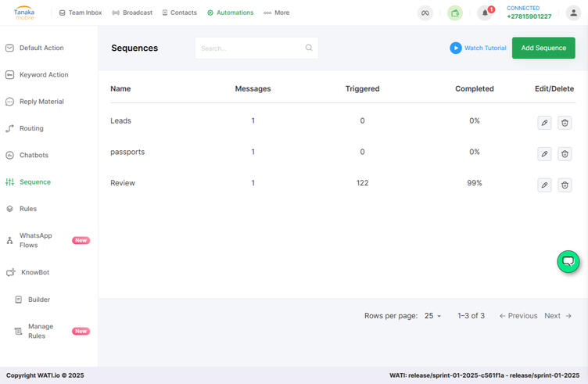Open Keyword Action from sidebar
Image resolution: width=588 pixels, height=384 pixels.
coord(44,75)
